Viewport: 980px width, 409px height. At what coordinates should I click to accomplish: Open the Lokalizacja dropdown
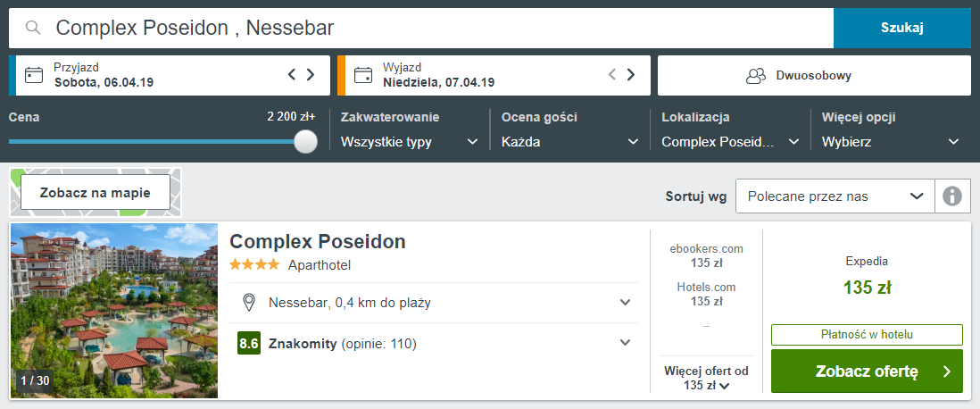pyautogui.click(x=731, y=142)
